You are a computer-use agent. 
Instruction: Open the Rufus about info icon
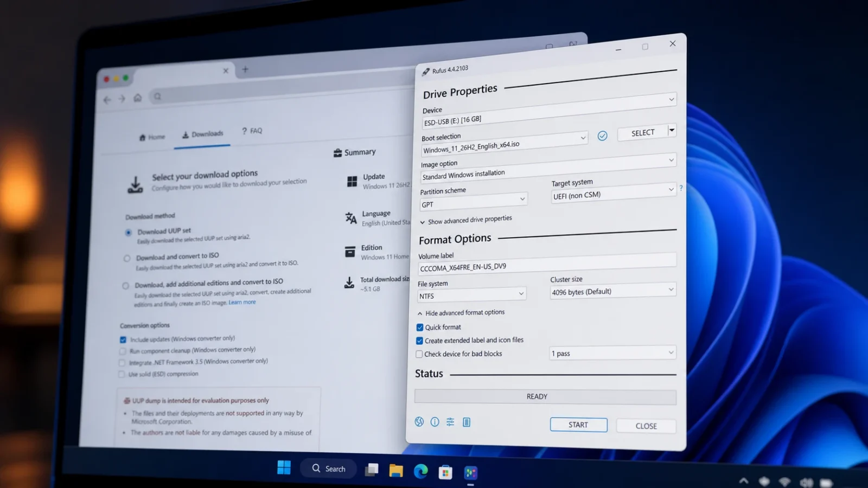(x=435, y=422)
